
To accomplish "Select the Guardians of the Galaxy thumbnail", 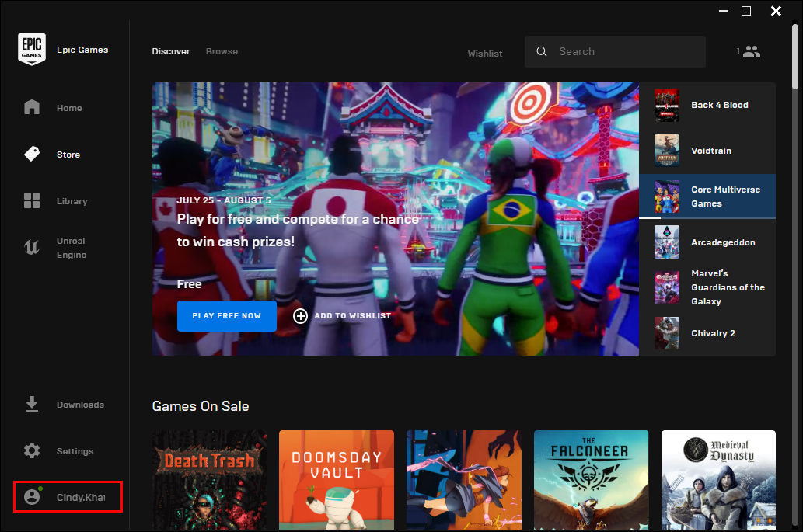I will [x=667, y=287].
